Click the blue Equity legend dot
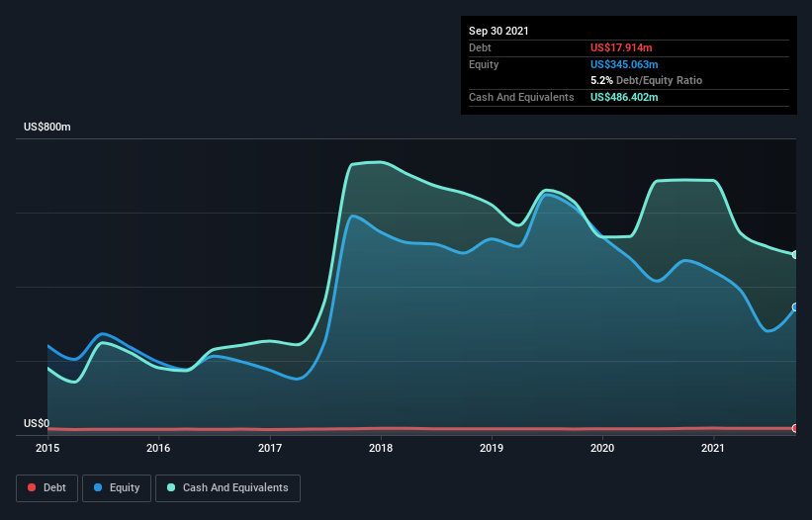This screenshot has width=812, height=520. [98, 487]
